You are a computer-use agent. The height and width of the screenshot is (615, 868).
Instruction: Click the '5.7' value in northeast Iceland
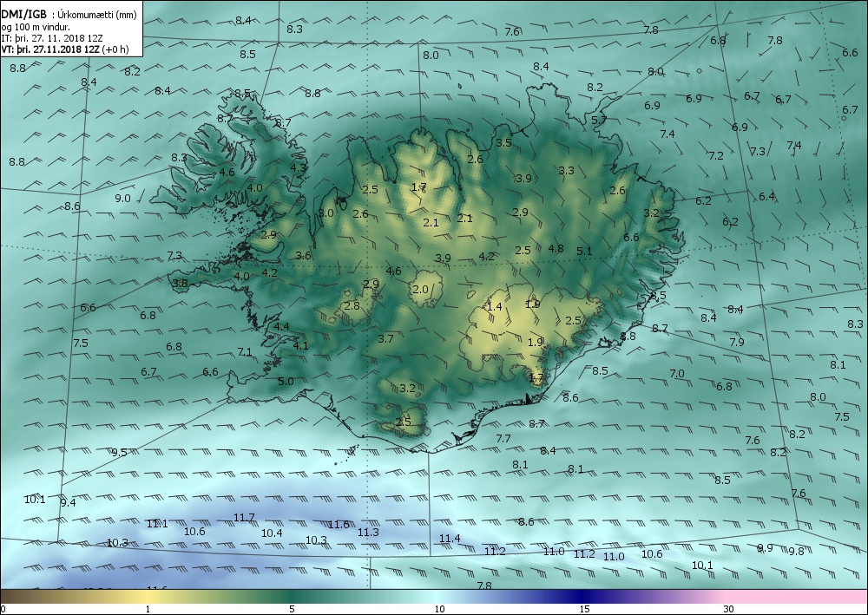(599, 120)
